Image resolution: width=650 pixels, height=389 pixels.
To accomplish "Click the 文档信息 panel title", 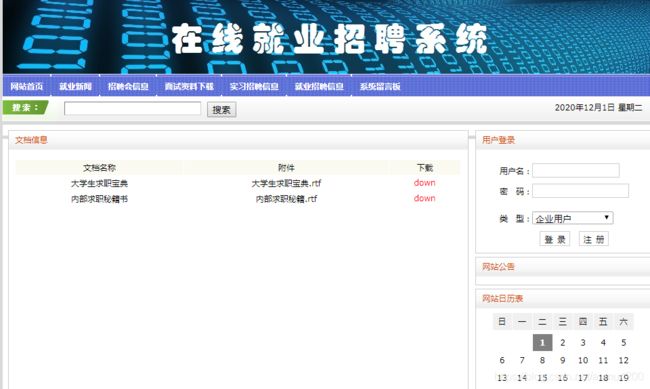I will [x=31, y=140].
